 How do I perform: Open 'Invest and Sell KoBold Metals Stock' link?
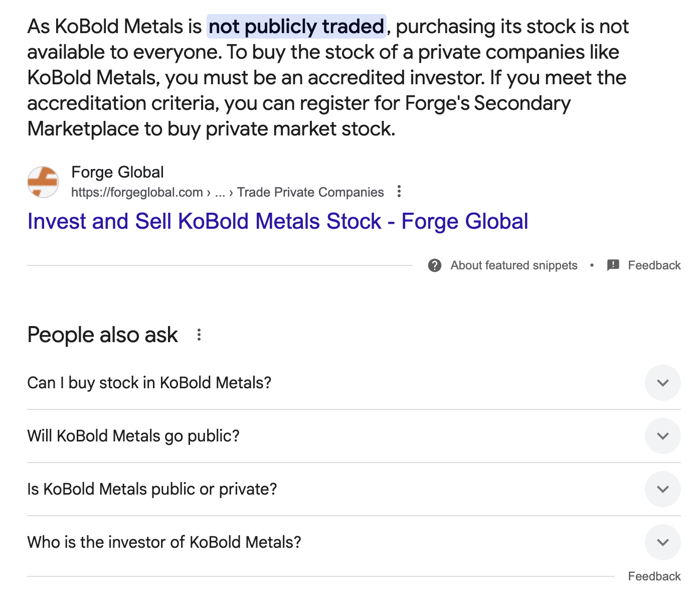[278, 221]
